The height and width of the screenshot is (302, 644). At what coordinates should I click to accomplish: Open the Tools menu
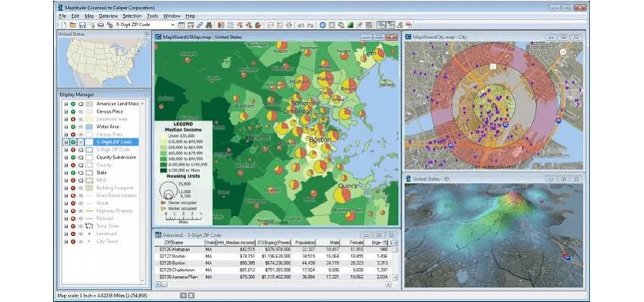click(152, 16)
